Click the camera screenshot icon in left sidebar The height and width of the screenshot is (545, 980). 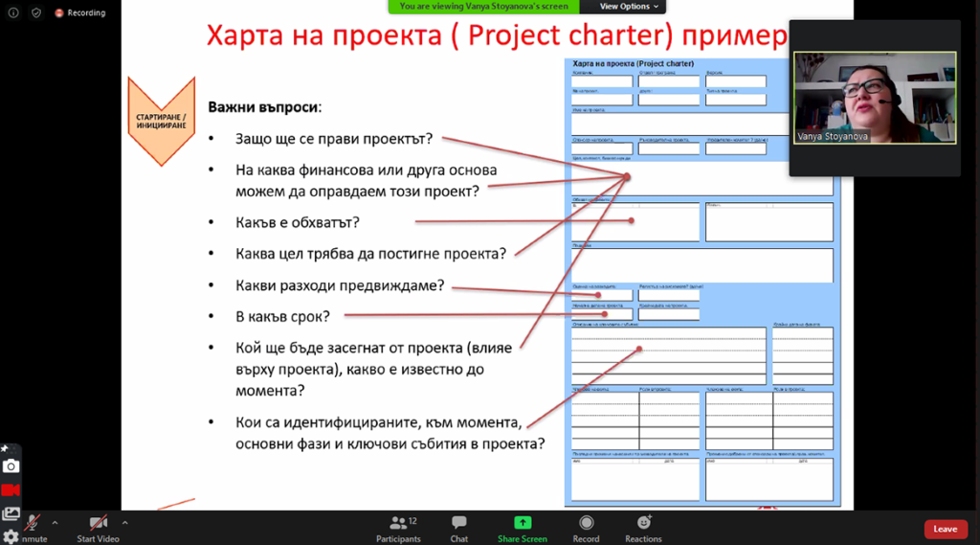(x=11, y=466)
